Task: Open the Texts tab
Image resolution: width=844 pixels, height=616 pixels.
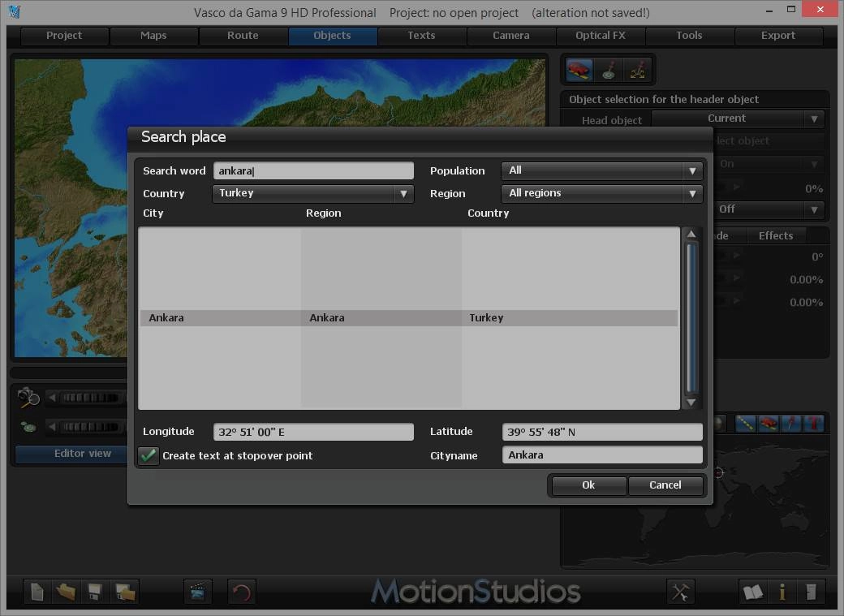Action: (x=421, y=36)
